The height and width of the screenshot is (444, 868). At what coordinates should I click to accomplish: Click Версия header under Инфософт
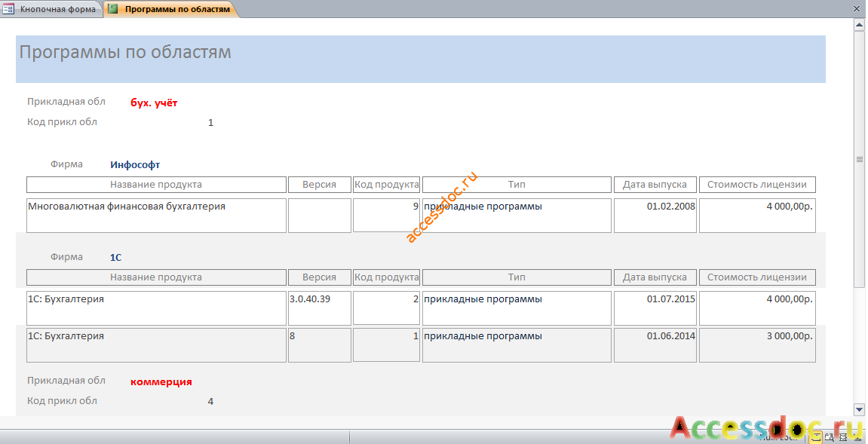tap(320, 185)
